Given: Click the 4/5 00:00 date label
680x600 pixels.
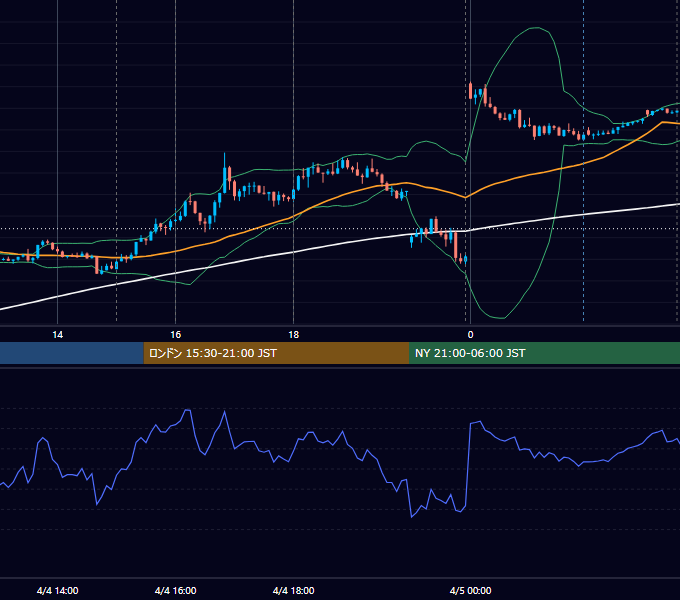Looking at the screenshot, I should 471,590.
